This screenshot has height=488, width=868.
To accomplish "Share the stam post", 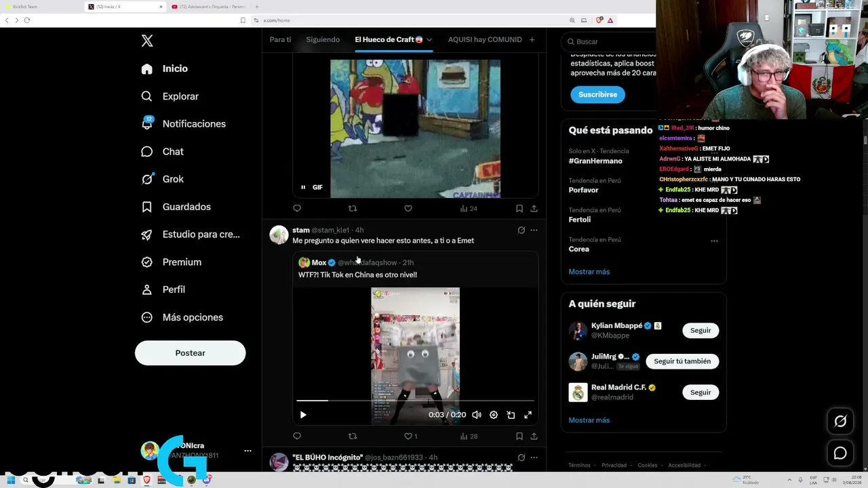I will [534, 436].
